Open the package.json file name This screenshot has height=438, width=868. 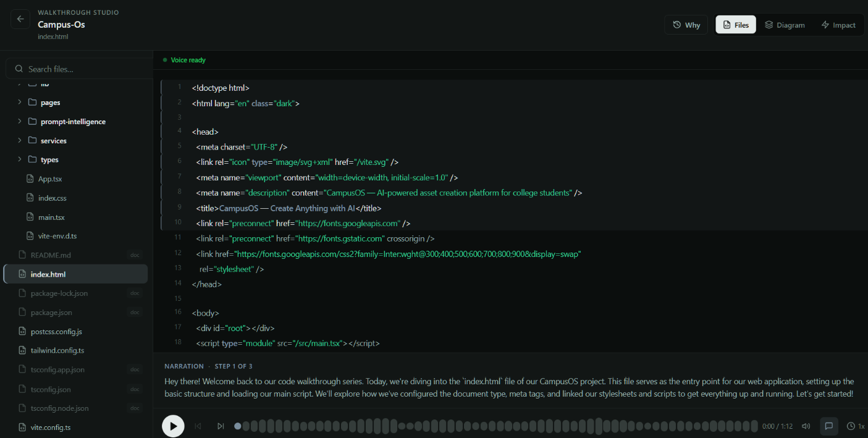coord(51,313)
